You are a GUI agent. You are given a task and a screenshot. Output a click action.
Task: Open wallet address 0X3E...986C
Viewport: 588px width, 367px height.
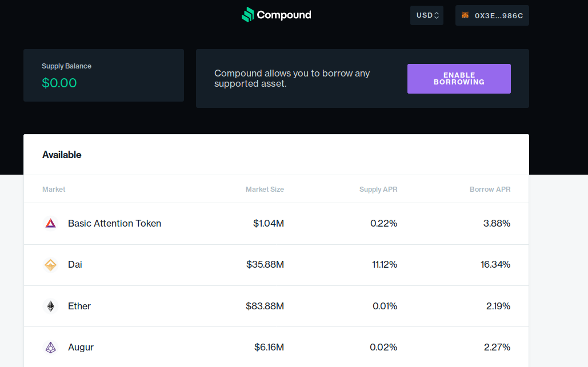click(492, 15)
